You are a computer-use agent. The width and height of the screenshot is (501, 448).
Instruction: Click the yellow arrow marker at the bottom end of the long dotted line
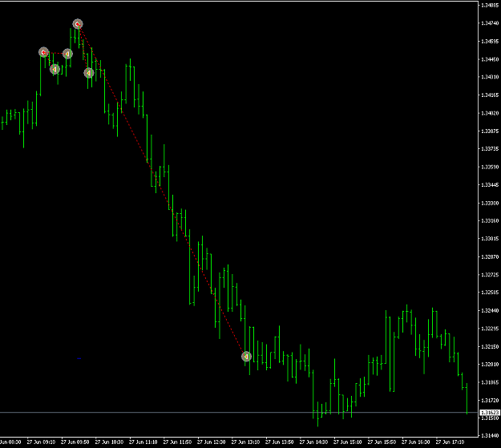coord(246,357)
